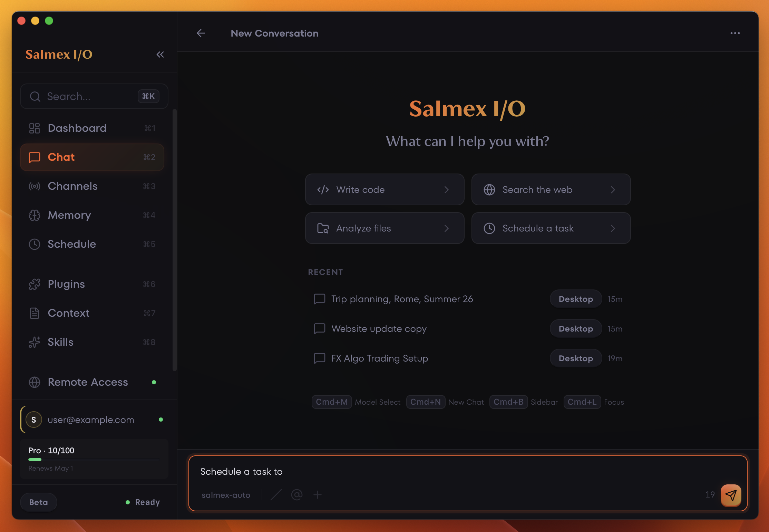Click the Memory brain icon
This screenshot has width=769, height=532.
35,215
